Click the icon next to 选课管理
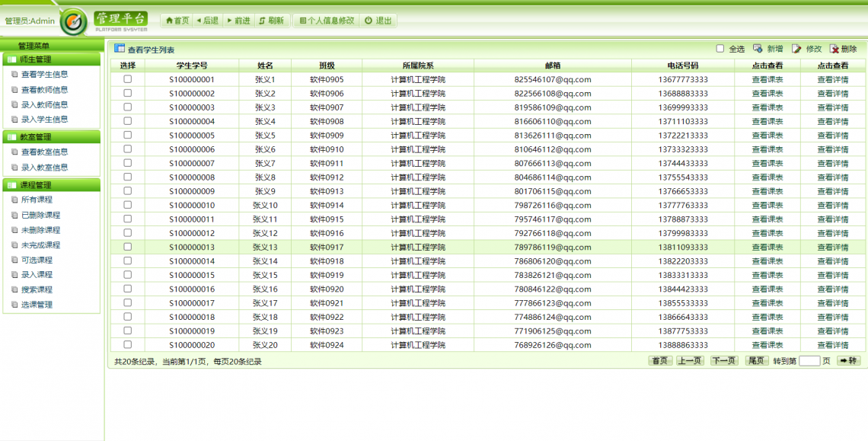This screenshot has width=868, height=441. (x=14, y=305)
